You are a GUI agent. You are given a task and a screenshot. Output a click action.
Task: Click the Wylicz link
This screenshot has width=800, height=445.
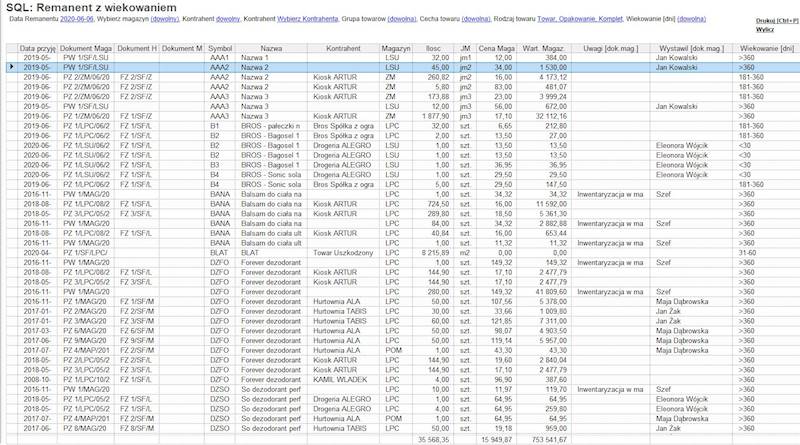click(765, 30)
